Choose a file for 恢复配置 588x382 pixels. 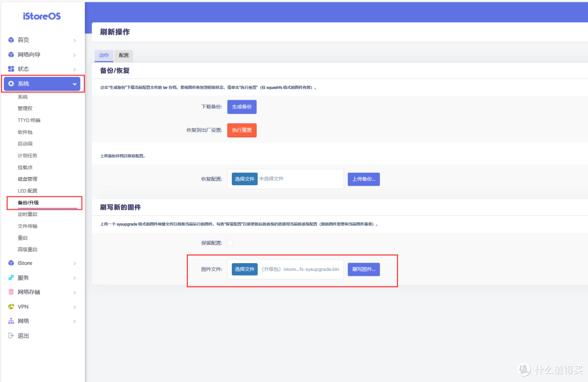pos(244,179)
